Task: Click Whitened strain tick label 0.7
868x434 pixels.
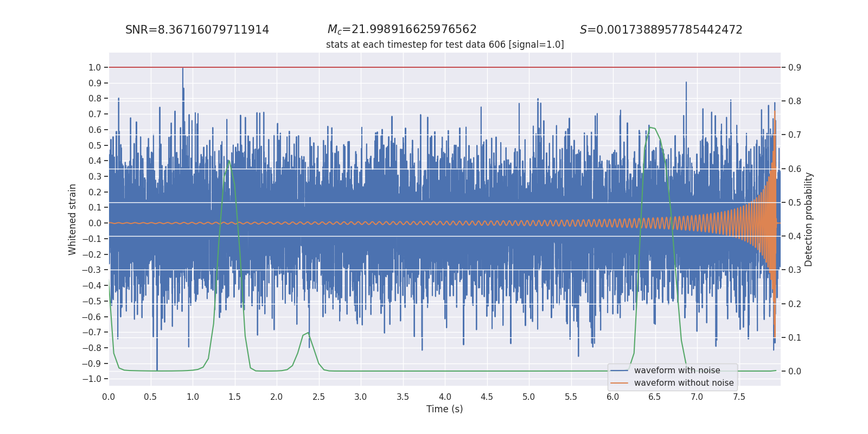Action: pos(95,114)
